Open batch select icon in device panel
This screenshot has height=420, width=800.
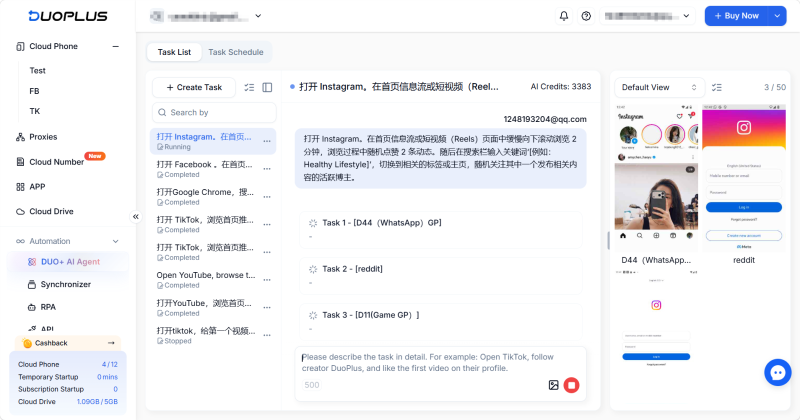coord(717,87)
